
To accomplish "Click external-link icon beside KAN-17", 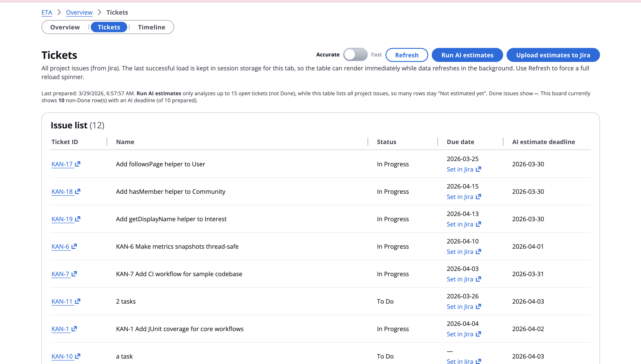I will click(x=77, y=164).
